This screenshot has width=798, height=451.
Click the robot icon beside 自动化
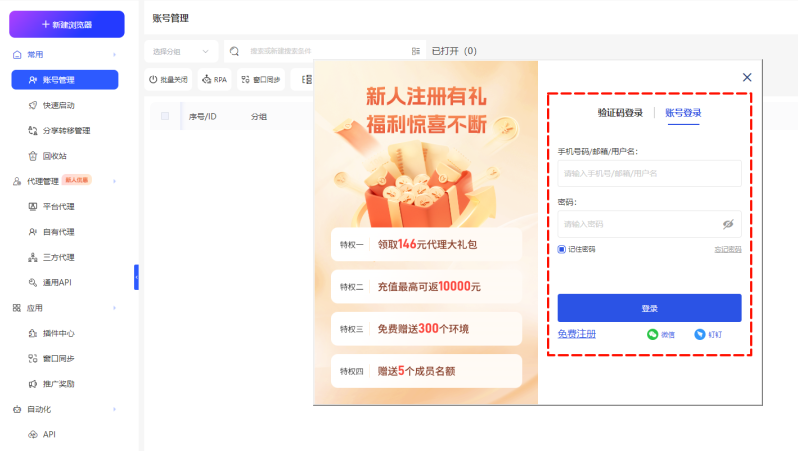click(x=17, y=409)
